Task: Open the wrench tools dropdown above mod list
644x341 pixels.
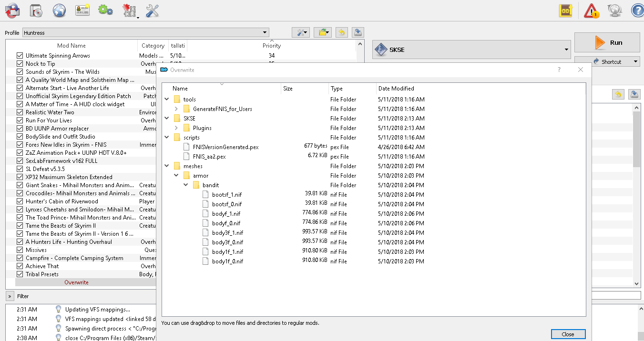Action: pyautogui.click(x=301, y=32)
